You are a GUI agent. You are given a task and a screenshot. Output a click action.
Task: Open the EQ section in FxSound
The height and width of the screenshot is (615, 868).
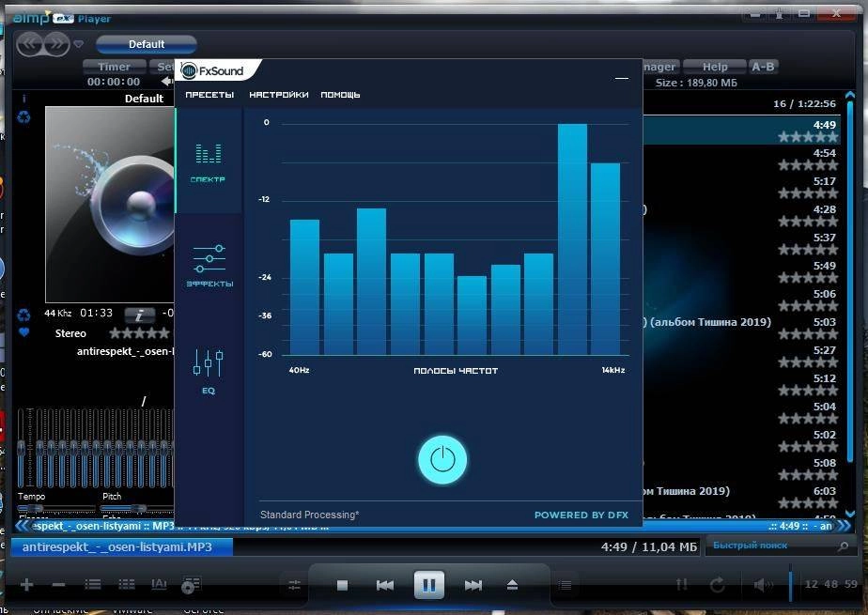[209, 372]
